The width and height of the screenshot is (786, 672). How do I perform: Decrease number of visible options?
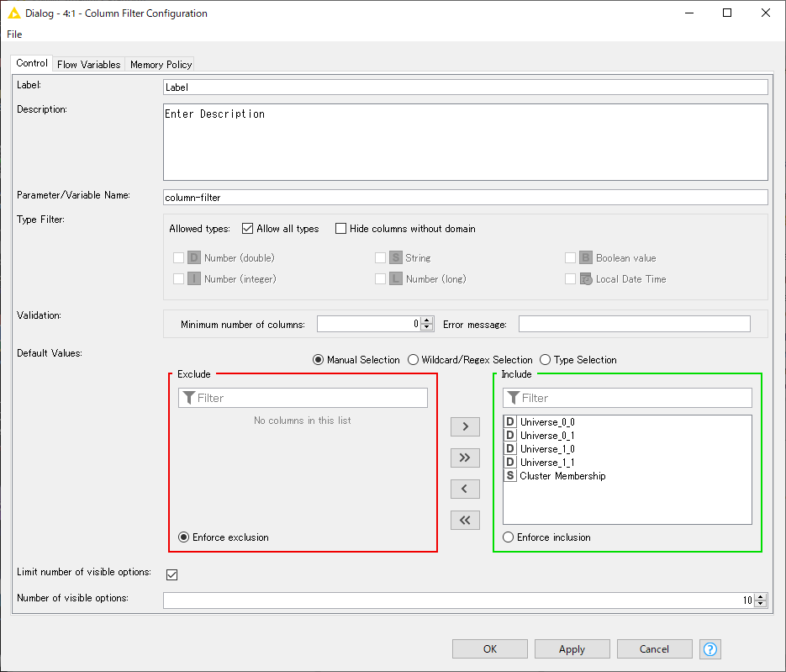point(761,604)
